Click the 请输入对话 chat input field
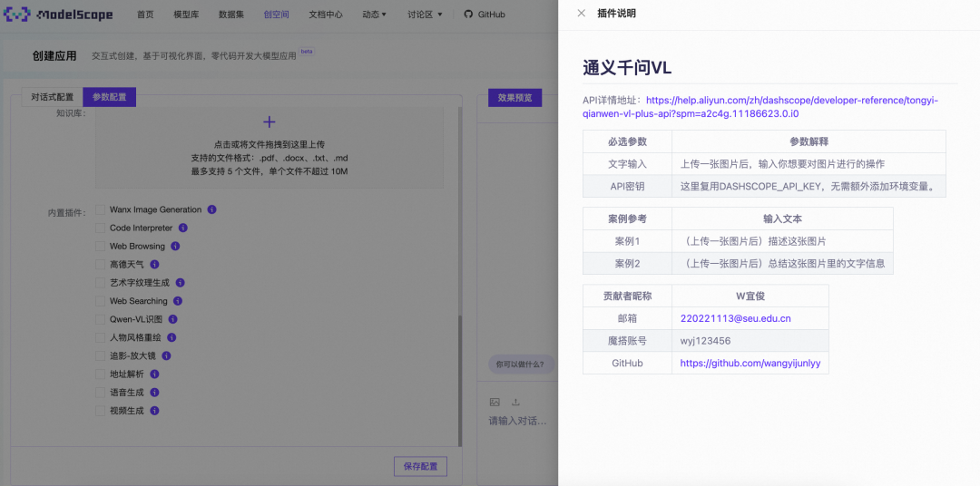The height and width of the screenshot is (486, 980). tap(517, 421)
